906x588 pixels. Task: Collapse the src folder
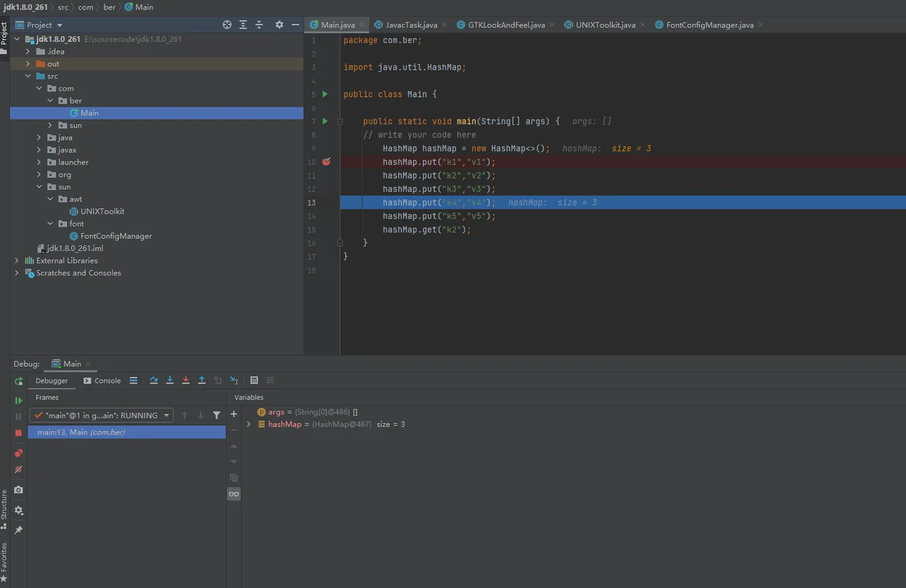(x=28, y=76)
